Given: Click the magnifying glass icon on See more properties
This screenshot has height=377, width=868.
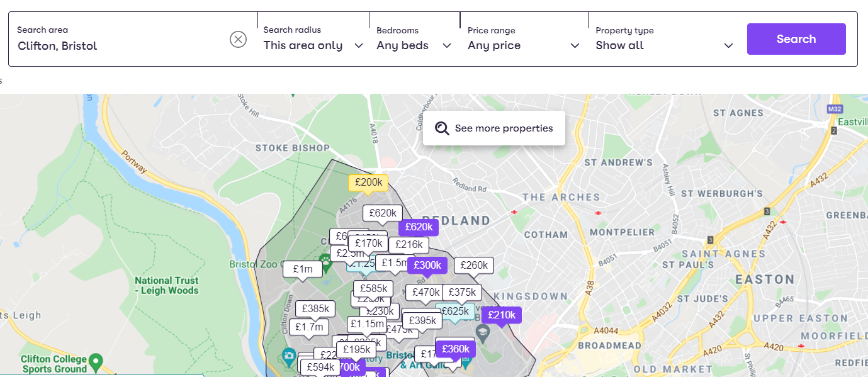Looking at the screenshot, I should tap(442, 128).
